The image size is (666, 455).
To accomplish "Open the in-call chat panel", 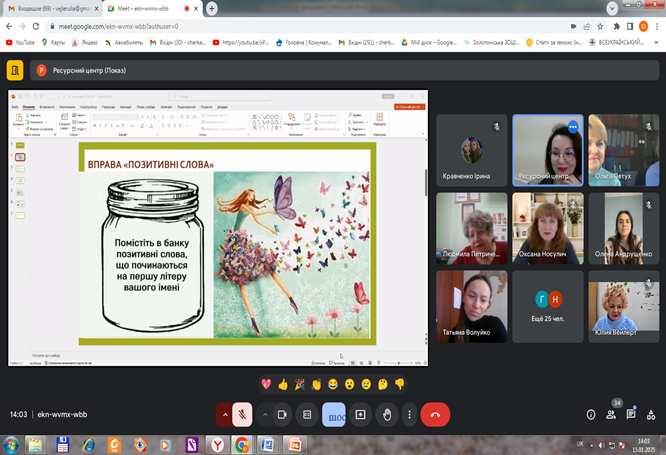I will [631, 414].
